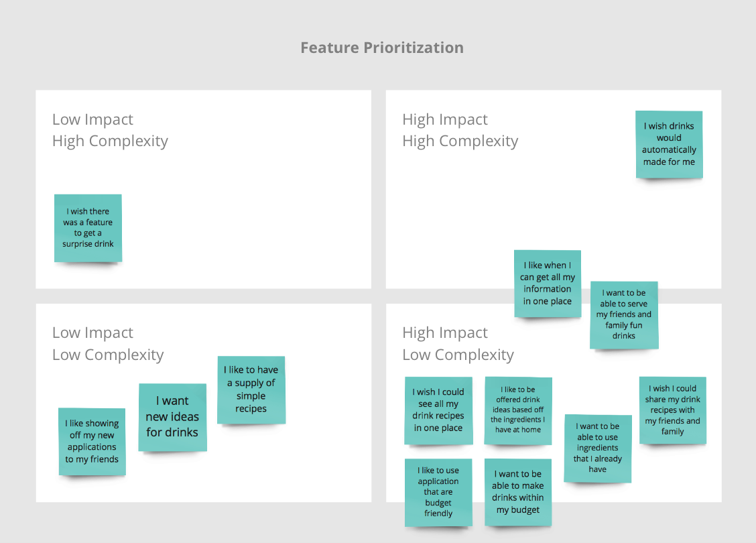Viewport: 756px width, 543px height.
Task: Select the 'surprise drink' sticky note
Action: (x=88, y=228)
